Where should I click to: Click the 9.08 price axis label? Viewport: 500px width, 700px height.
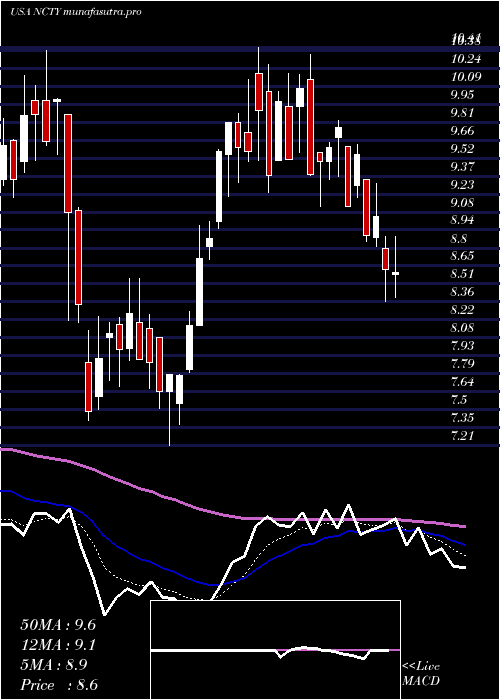462,202
